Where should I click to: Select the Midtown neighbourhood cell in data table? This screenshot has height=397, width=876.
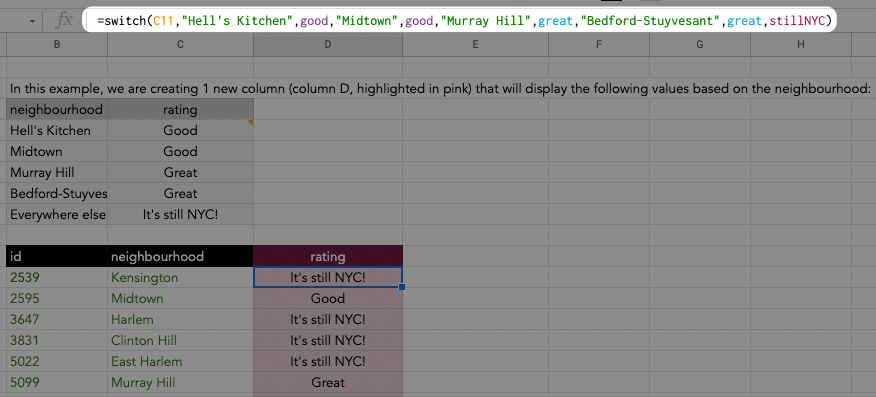[x=180, y=298]
